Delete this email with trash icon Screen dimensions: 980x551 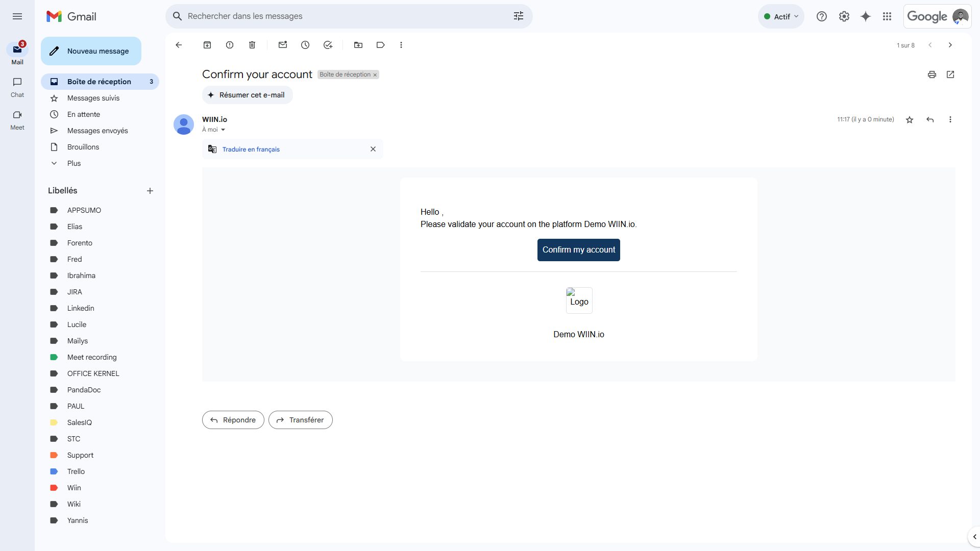252,45
